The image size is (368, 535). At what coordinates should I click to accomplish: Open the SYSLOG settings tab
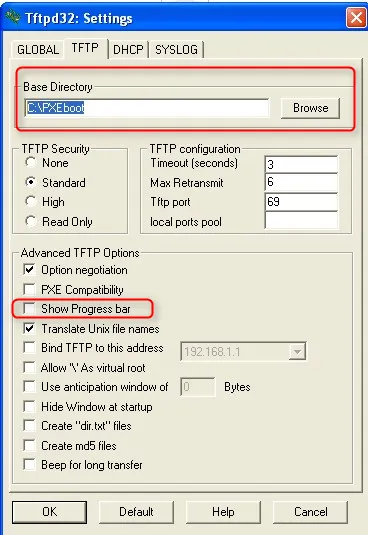pyautogui.click(x=176, y=50)
